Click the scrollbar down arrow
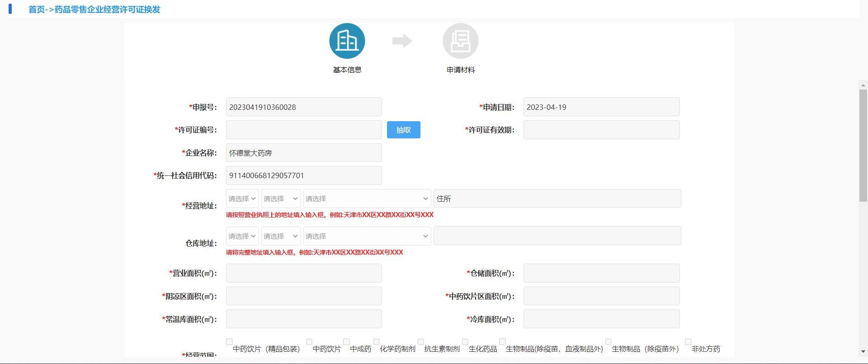 click(x=863, y=351)
